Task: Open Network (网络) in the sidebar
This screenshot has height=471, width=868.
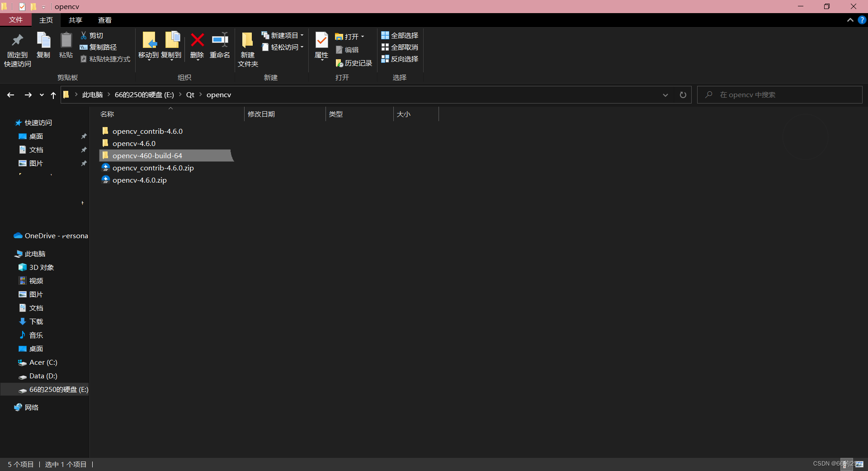Action: pyautogui.click(x=31, y=407)
